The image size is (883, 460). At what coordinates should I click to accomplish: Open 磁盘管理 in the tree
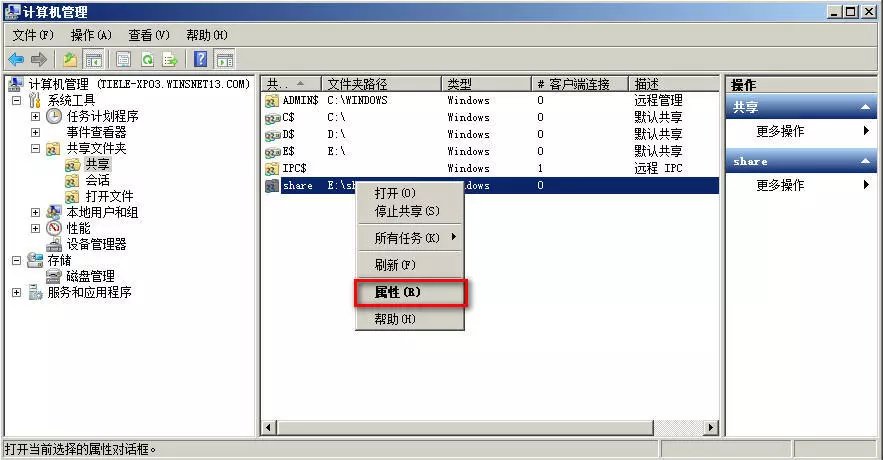click(90, 276)
